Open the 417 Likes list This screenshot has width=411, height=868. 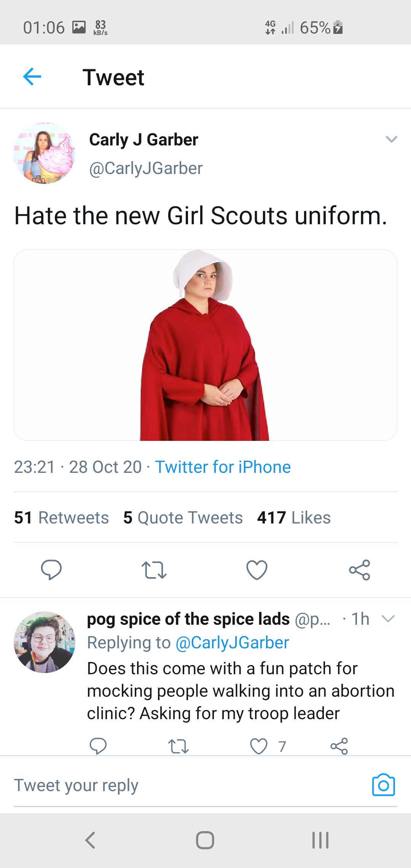point(294,518)
